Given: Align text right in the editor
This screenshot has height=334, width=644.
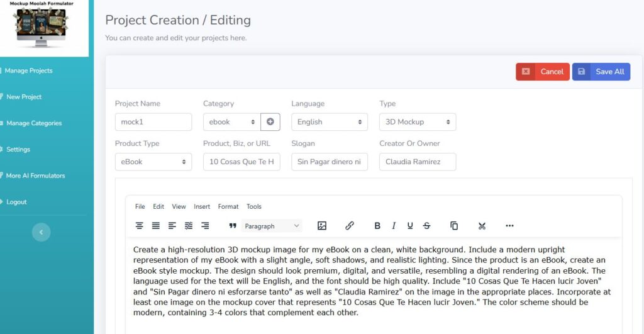Looking at the screenshot, I should click(x=205, y=226).
